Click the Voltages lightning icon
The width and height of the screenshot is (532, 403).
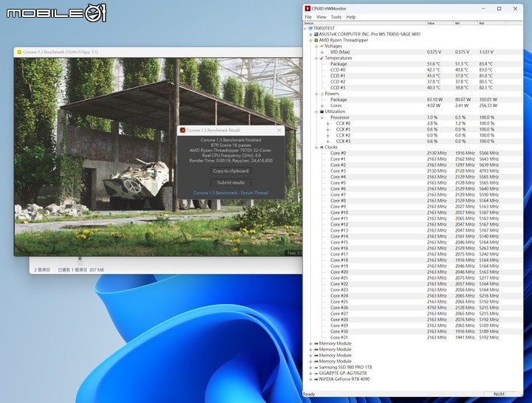click(321, 46)
